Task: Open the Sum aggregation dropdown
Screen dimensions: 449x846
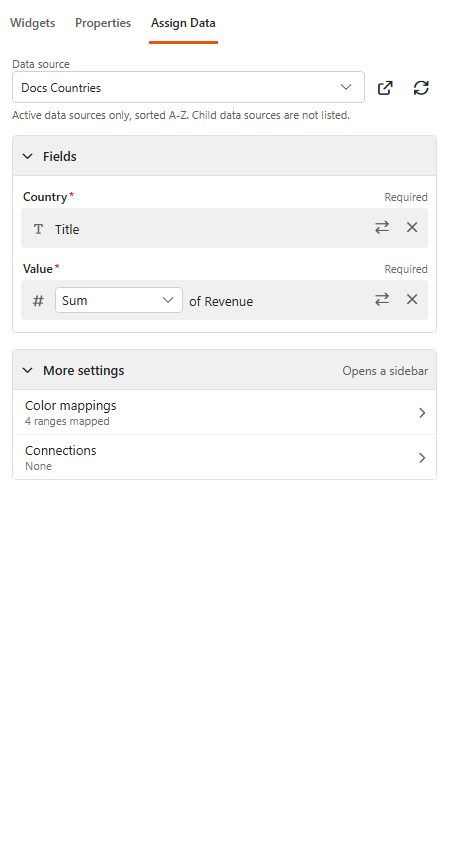Action: 119,300
